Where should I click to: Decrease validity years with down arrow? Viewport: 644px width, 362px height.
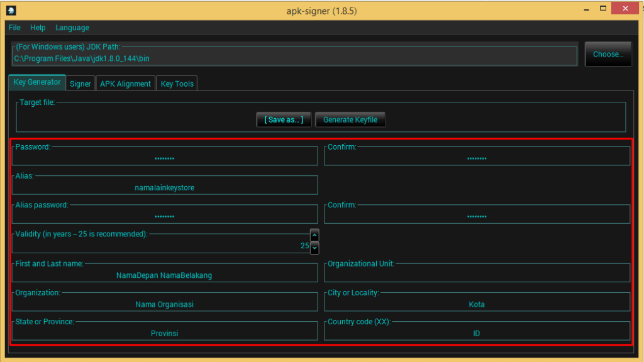point(314,247)
